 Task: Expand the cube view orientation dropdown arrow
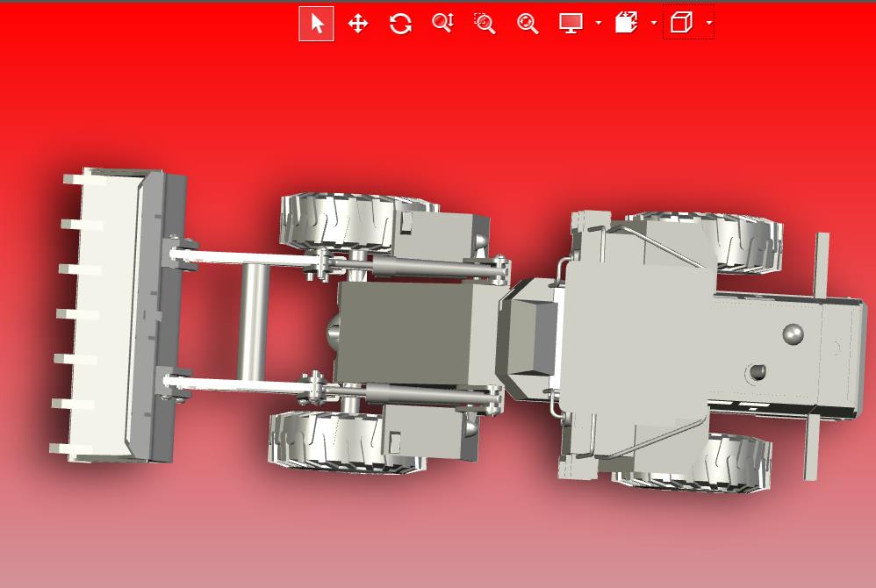click(709, 23)
